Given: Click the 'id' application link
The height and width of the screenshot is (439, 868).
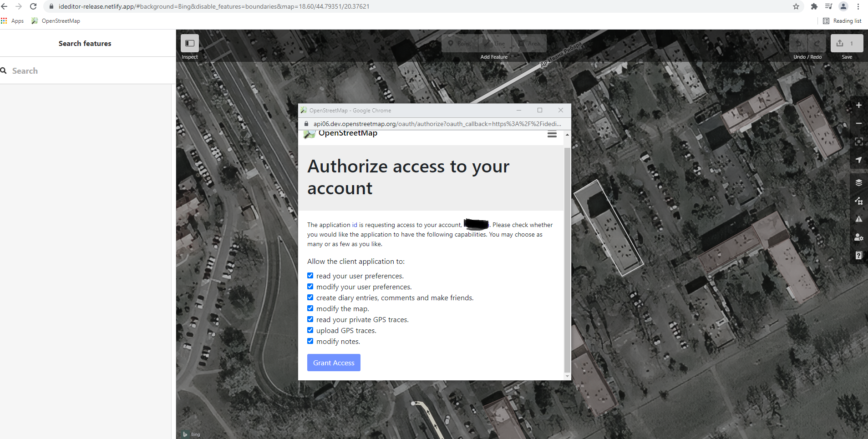Looking at the screenshot, I should pyautogui.click(x=355, y=225).
